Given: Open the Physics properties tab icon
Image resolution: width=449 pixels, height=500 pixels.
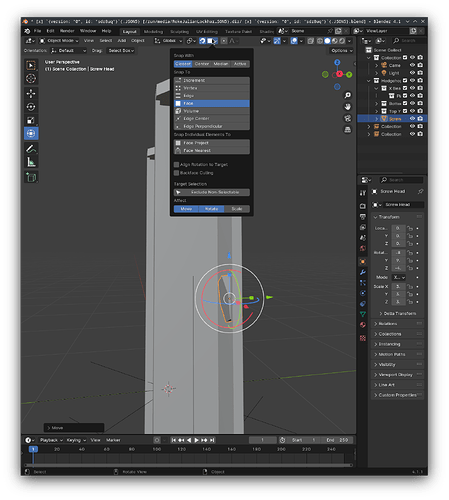Looking at the screenshot, I should pos(363,293).
